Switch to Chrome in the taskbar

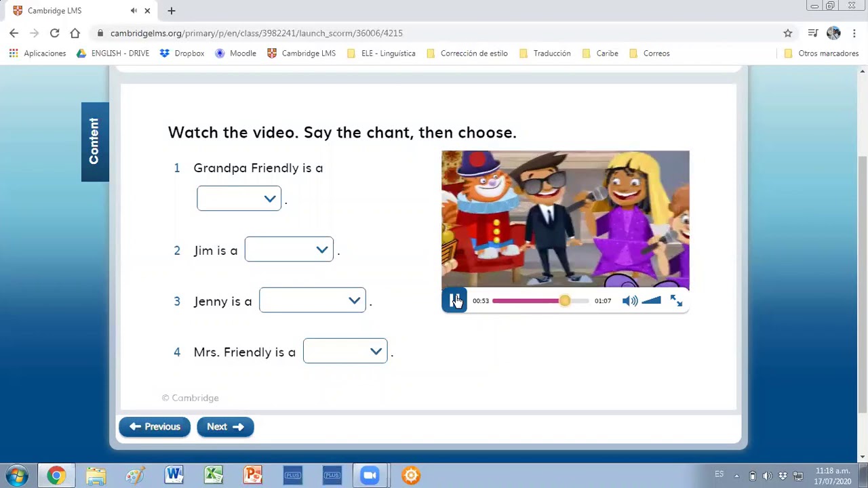pyautogui.click(x=56, y=475)
